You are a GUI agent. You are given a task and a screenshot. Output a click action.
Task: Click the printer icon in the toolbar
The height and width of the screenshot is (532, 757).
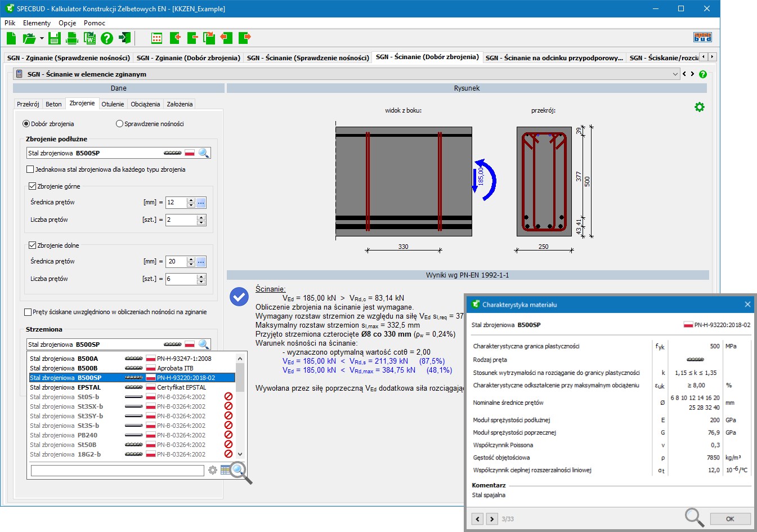pyautogui.click(x=72, y=38)
